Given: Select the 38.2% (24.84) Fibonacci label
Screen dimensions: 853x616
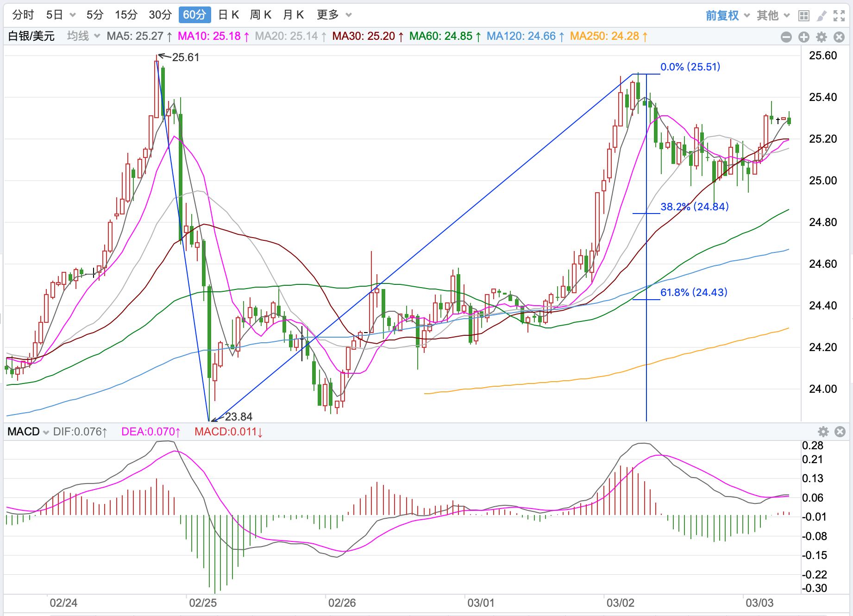Looking at the screenshot, I should pyautogui.click(x=694, y=207).
